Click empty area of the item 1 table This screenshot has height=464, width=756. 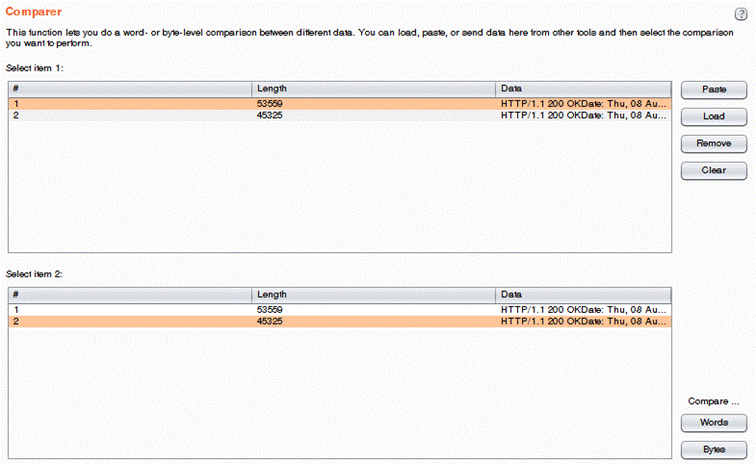point(338,190)
